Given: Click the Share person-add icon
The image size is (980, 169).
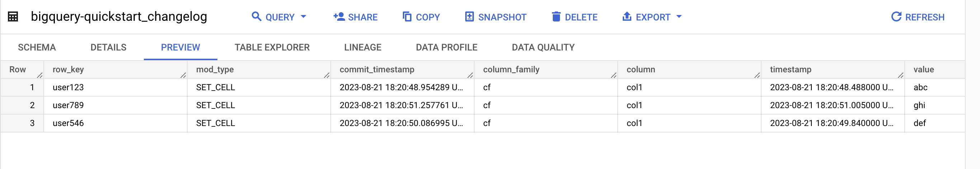Looking at the screenshot, I should click(x=339, y=17).
